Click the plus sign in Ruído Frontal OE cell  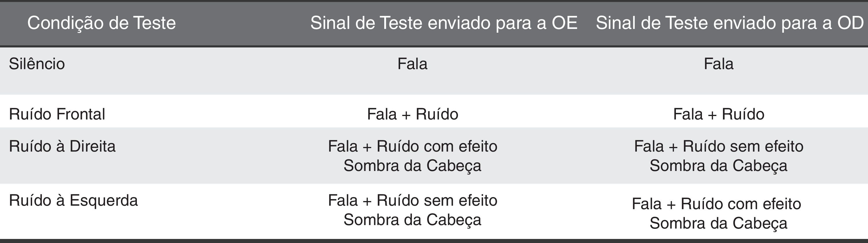406,115
